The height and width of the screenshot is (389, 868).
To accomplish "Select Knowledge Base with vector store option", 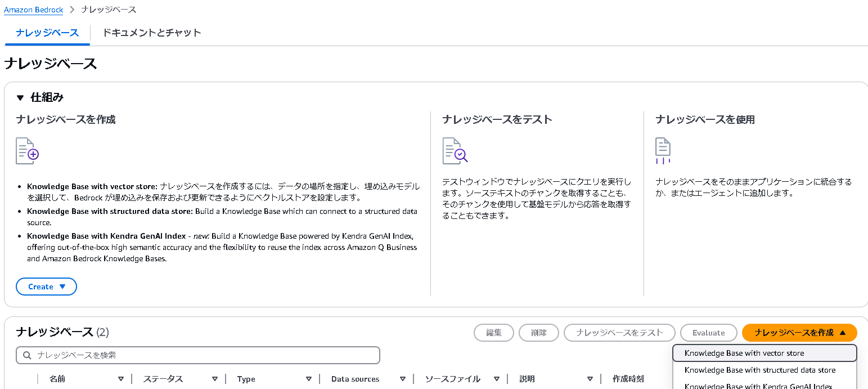I will 764,353.
